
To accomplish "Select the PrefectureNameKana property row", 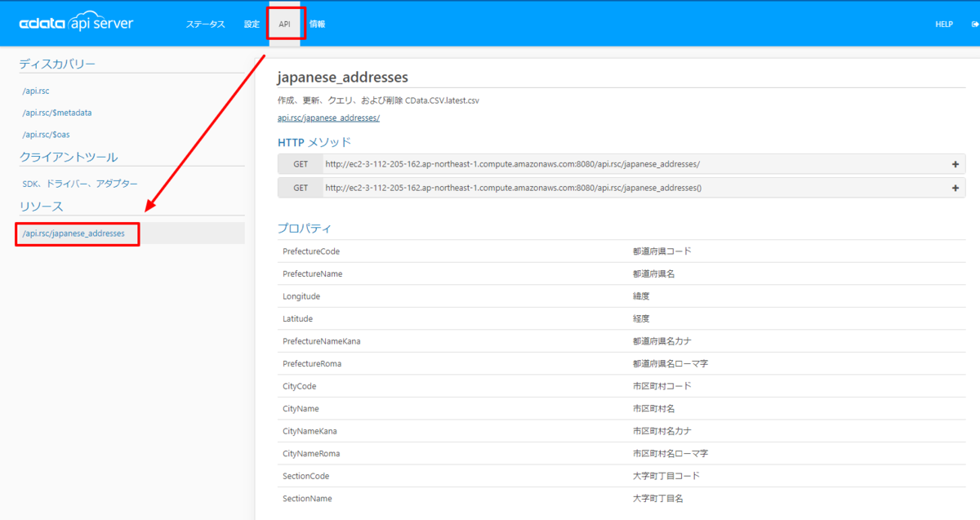I will click(x=621, y=341).
